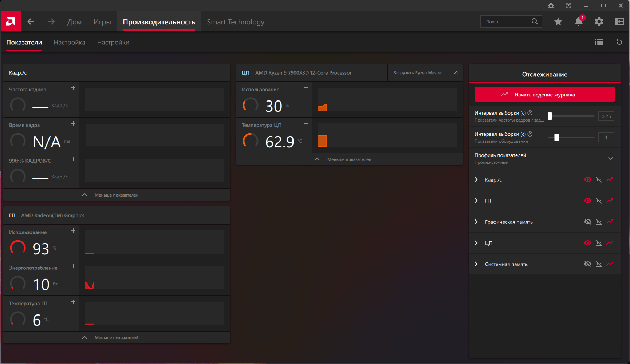Click the AMD logo home icon
630x364 pixels.
11,22
